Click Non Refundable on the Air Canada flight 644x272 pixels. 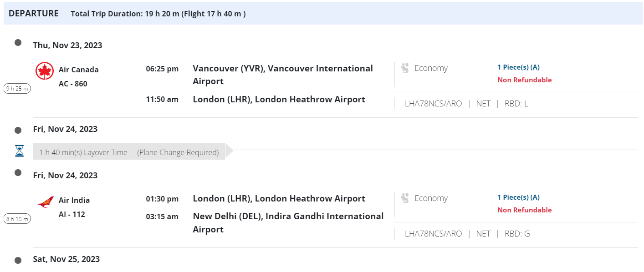point(524,80)
